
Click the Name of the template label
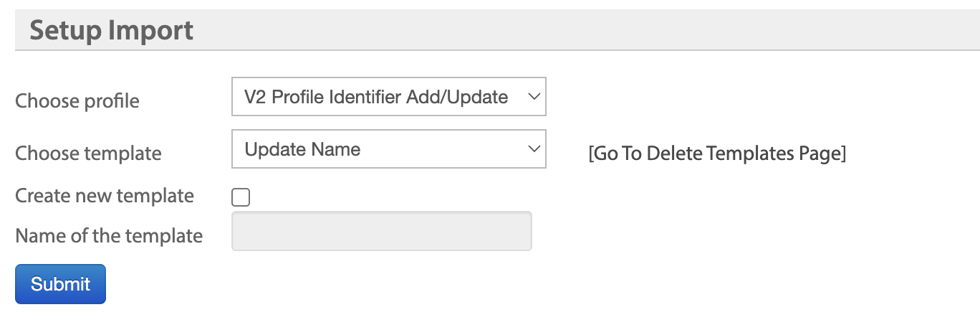pos(109,236)
